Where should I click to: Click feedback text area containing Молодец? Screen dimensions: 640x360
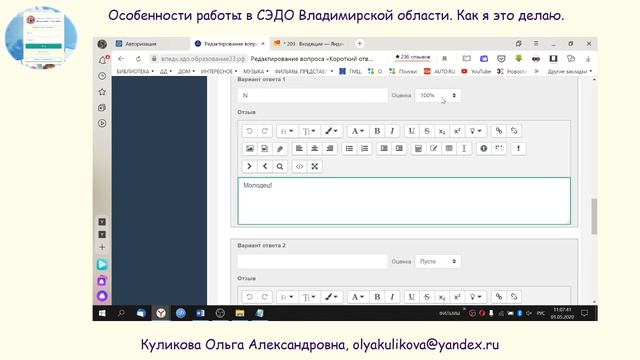point(404,201)
